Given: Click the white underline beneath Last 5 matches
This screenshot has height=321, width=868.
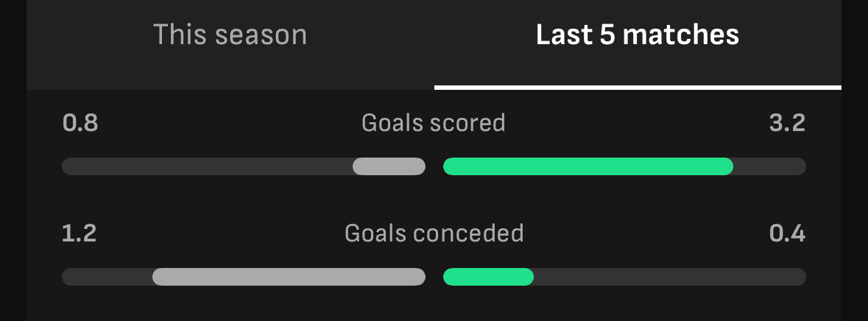Looking at the screenshot, I should coord(638,88).
